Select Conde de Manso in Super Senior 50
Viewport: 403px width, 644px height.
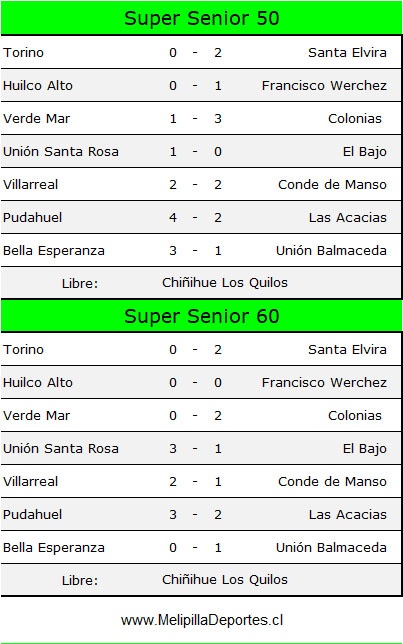(x=332, y=184)
